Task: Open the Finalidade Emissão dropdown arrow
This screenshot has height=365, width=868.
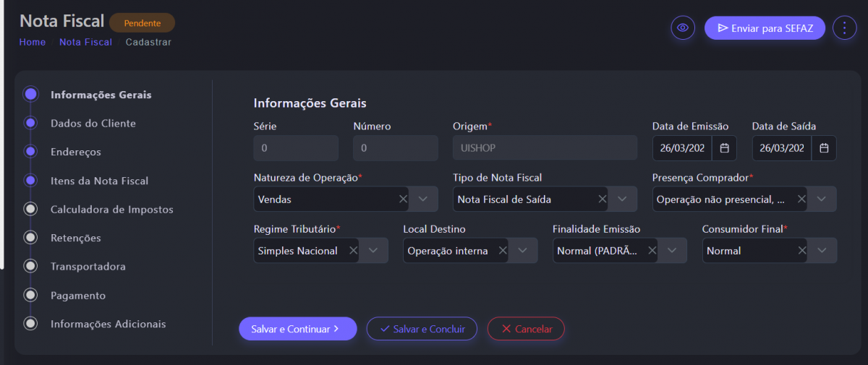Action: [672, 251]
